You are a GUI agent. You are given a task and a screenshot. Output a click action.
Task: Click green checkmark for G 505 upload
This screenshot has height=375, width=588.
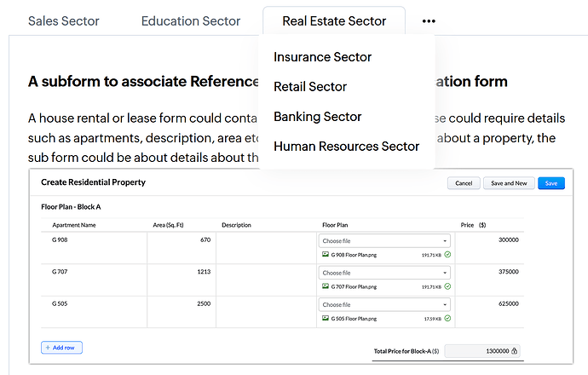click(447, 319)
